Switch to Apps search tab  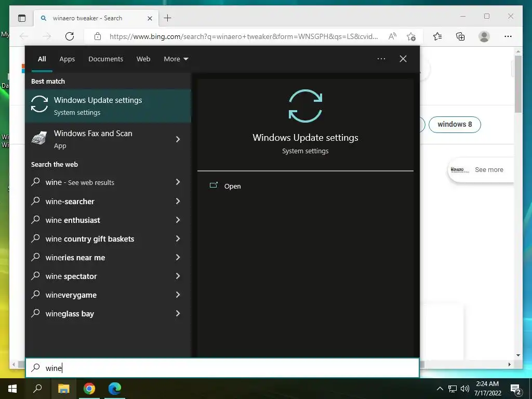tap(67, 59)
